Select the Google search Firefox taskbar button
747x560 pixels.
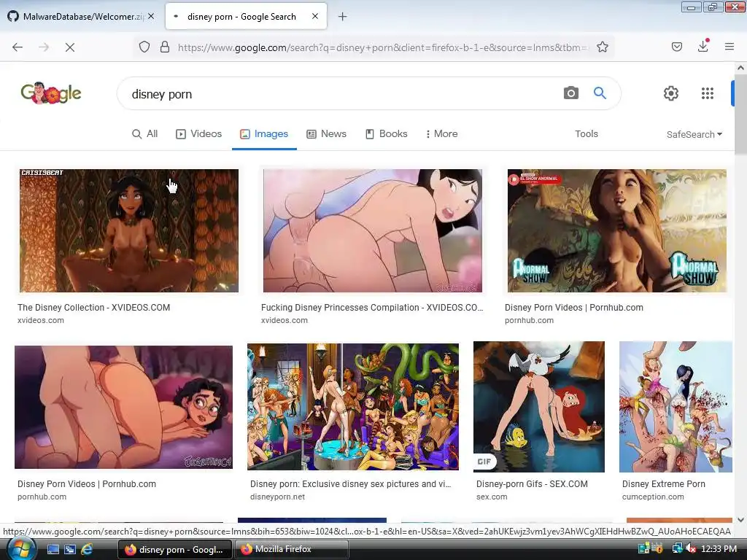(x=175, y=550)
